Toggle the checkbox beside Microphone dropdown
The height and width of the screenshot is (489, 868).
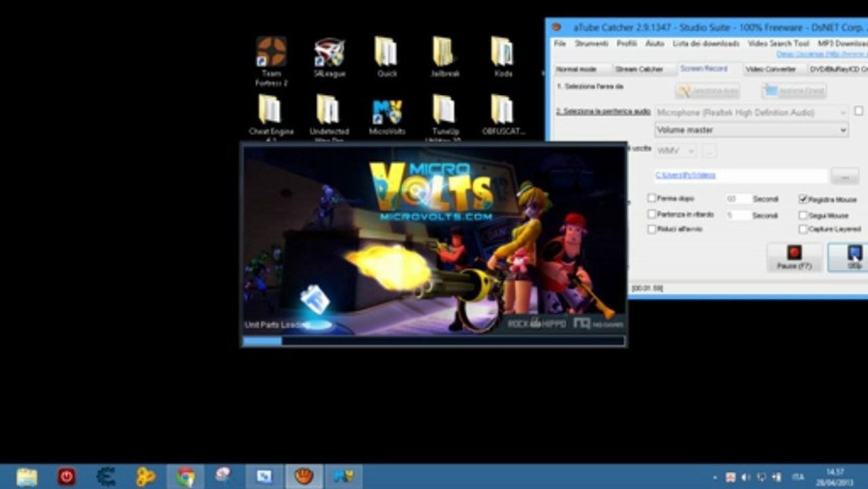[858, 111]
